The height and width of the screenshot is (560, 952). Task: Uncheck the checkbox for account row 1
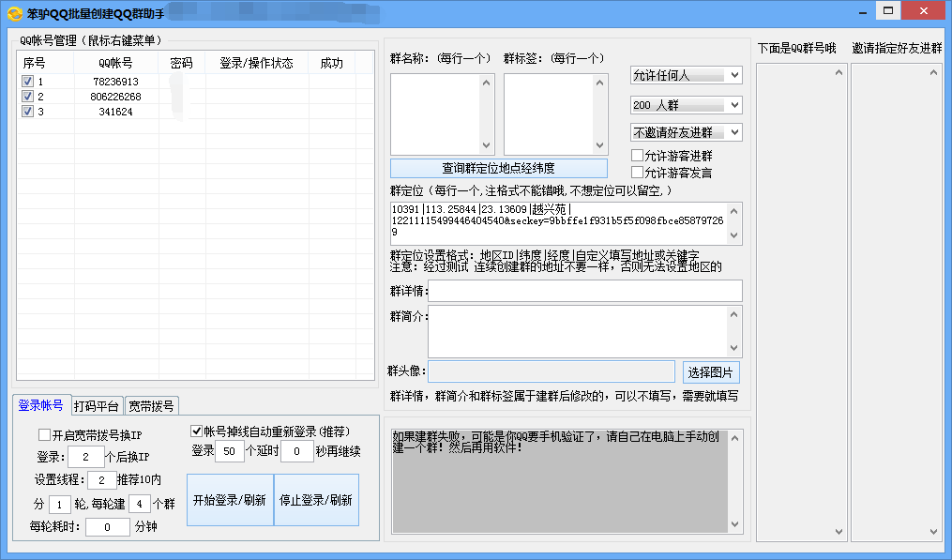tap(27, 81)
